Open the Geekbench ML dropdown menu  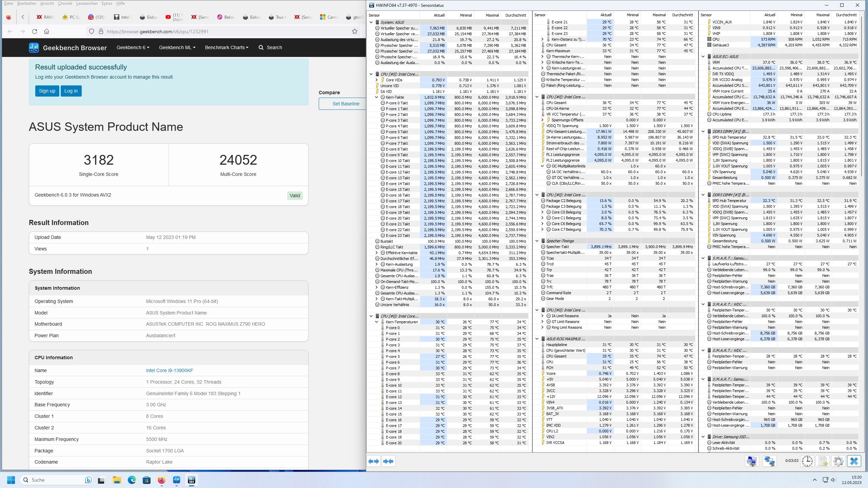point(177,47)
